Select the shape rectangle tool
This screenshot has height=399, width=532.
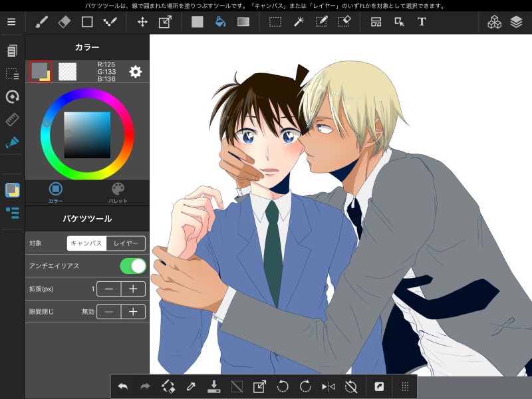87,22
